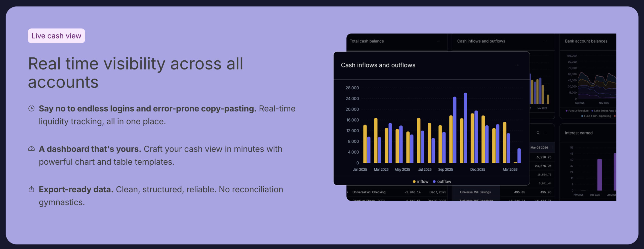
Task: Click the 'Sep 2025' x-axis label on front chart
Action: (446, 169)
